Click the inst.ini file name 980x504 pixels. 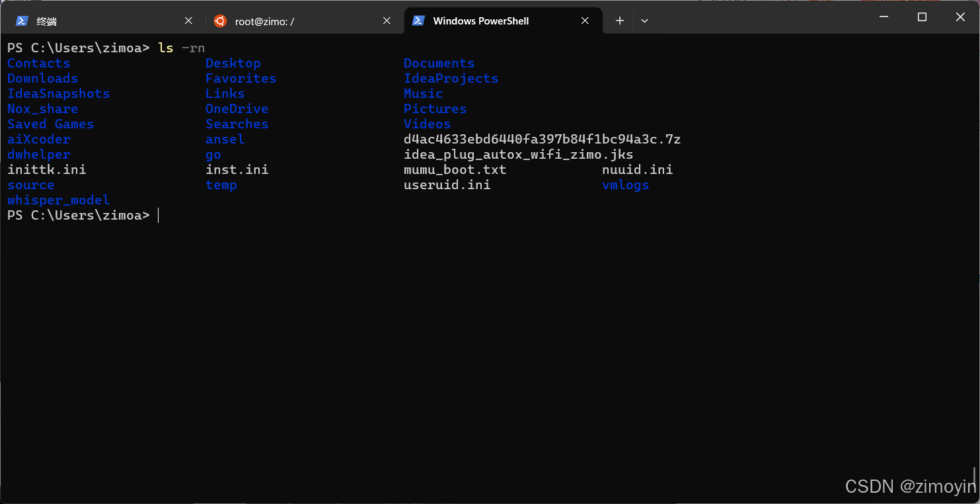click(237, 170)
